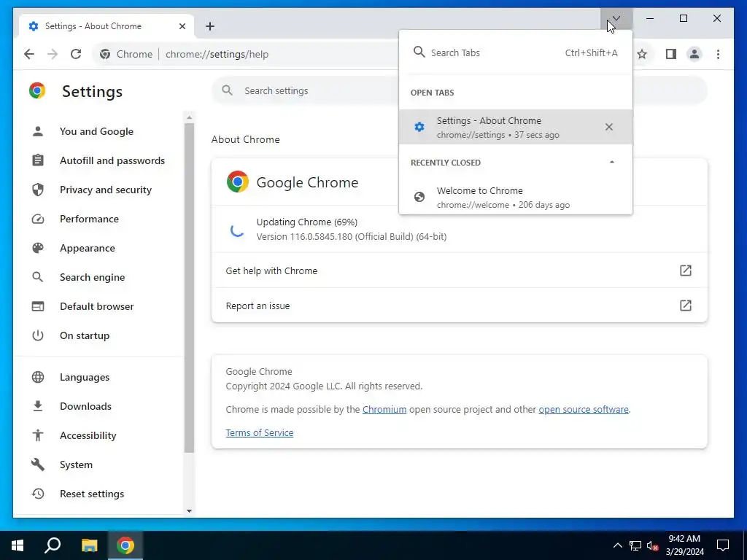Click the Search Tabs field
The image size is (747, 560).
[x=516, y=52]
